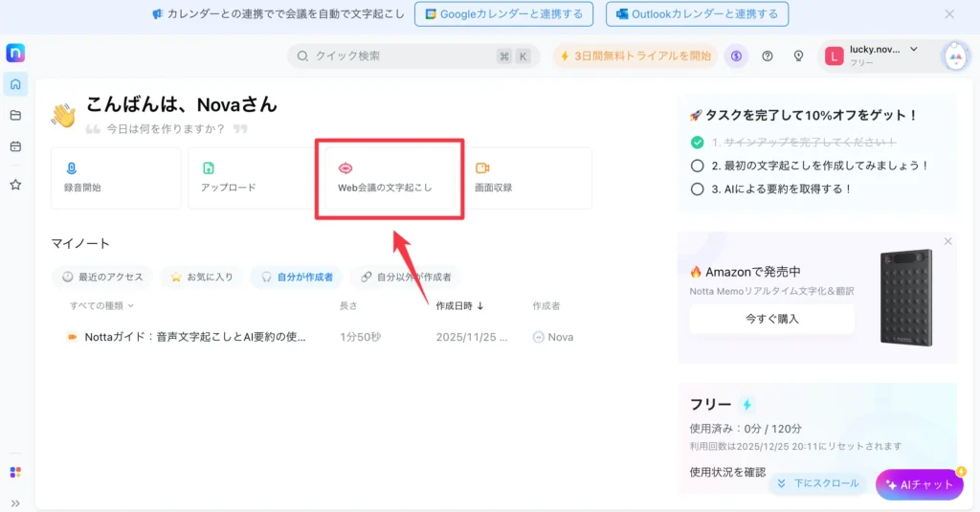Screen dimensions: 980x512
Task: Click the purple coin rewards icon
Action: pyautogui.click(x=736, y=56)
